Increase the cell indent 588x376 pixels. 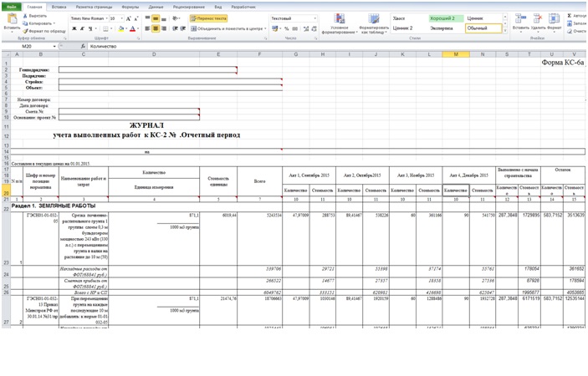coord(182,28)
